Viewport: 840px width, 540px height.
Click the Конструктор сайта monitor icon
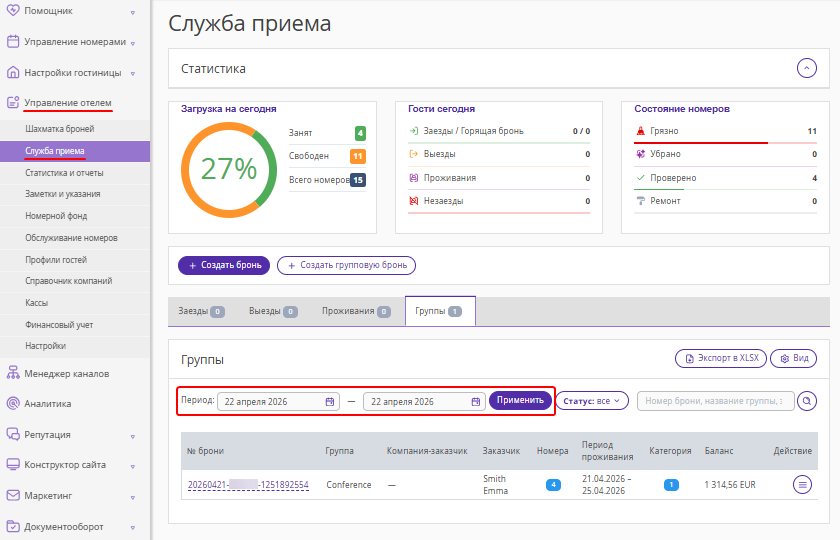13,464
